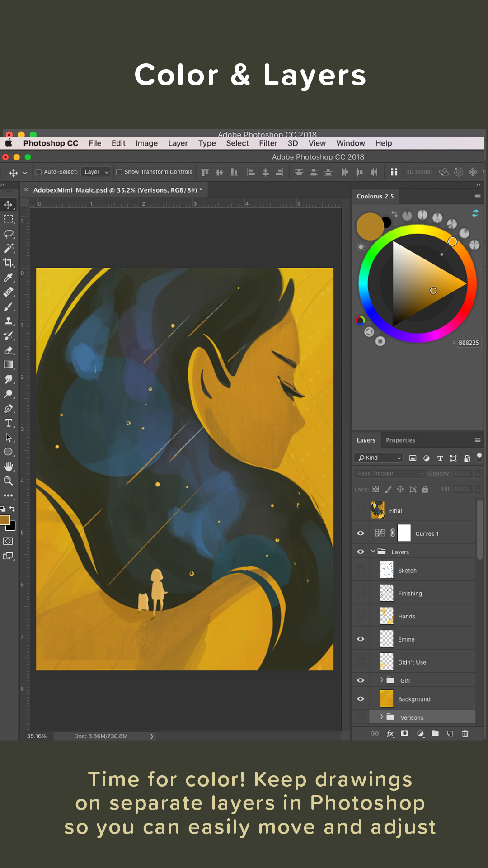
Task: Open the Coolorus panel menu
Action: 478,196
